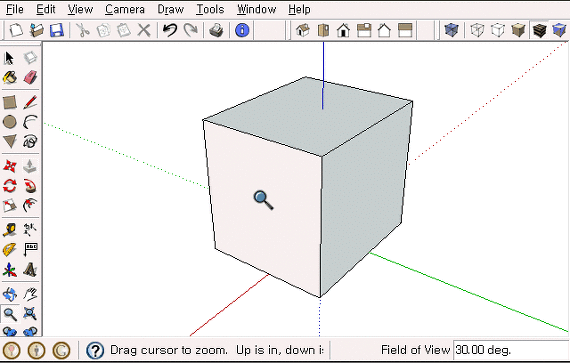Viewport: 570px width, 363px height.
Task: Select the Text label tool
Action: [x=30, y=250]
